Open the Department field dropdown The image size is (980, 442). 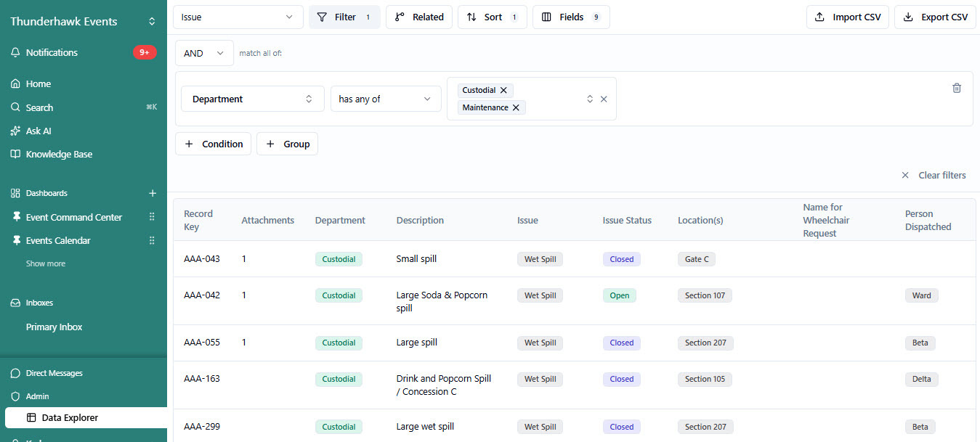252,99
